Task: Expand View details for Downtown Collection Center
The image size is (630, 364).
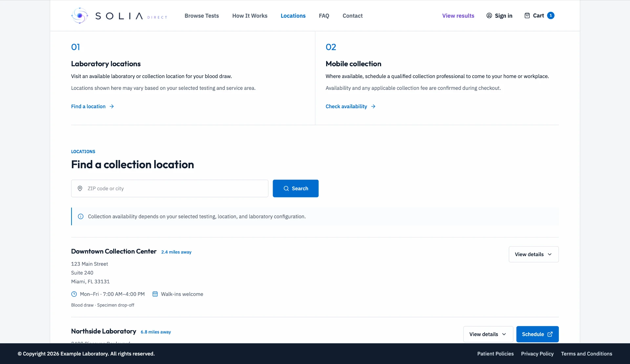Action: 534,254
